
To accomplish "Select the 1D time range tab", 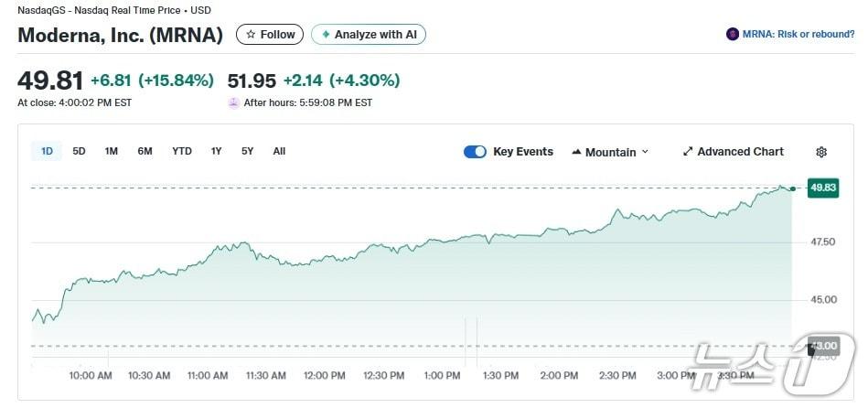I will coord(47,151).
